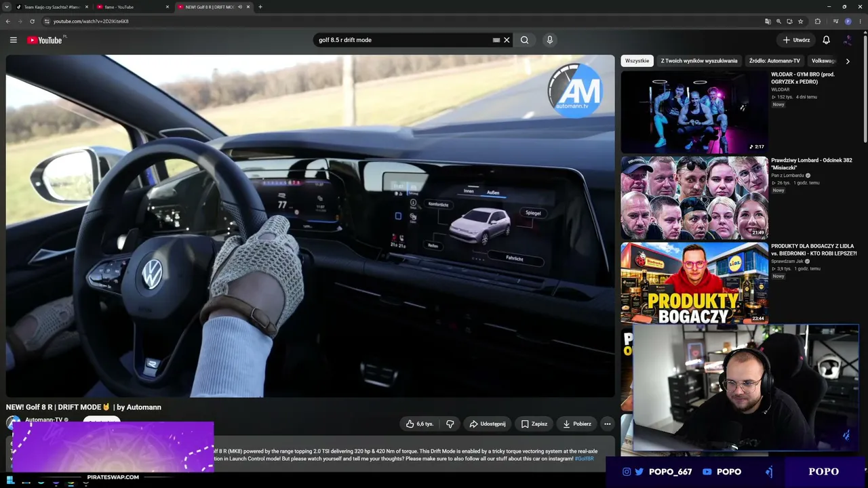Open more actions three-dot menu under video

[608, 424]
